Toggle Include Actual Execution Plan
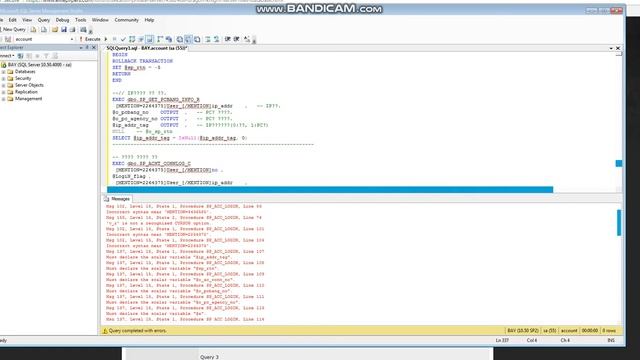The width and height of the screenshot is (640, 360). coord(160,39)
